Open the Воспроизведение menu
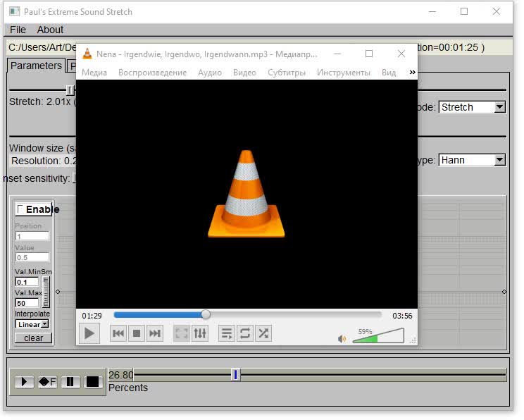 152,73
